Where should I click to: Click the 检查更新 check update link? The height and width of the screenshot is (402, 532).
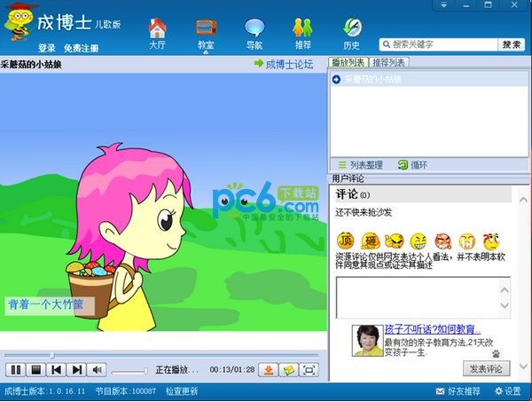[x=182, y=391]
